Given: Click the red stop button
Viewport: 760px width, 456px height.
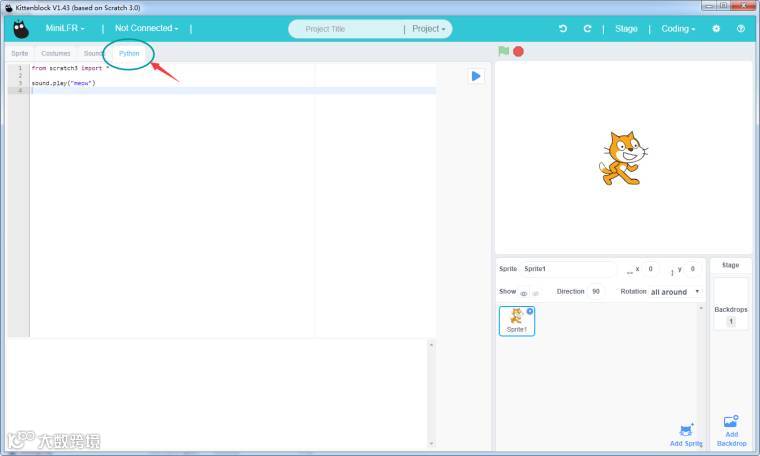Looking at the screenshot, I should [x=518, y=51].
